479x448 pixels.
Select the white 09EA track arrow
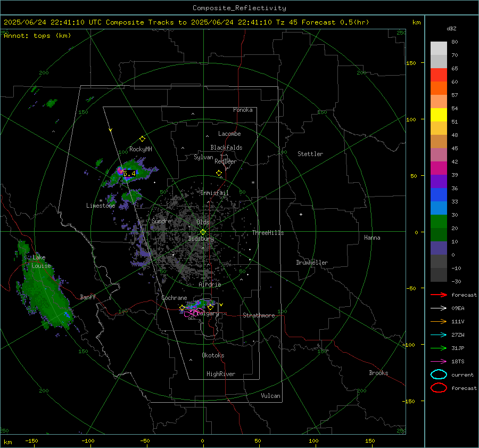(439, 308)
